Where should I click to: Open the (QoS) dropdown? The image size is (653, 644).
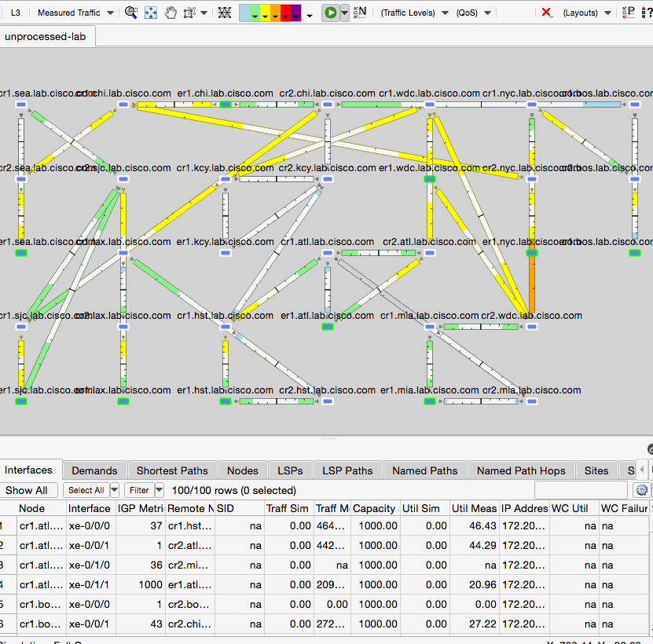click(474, 13)
